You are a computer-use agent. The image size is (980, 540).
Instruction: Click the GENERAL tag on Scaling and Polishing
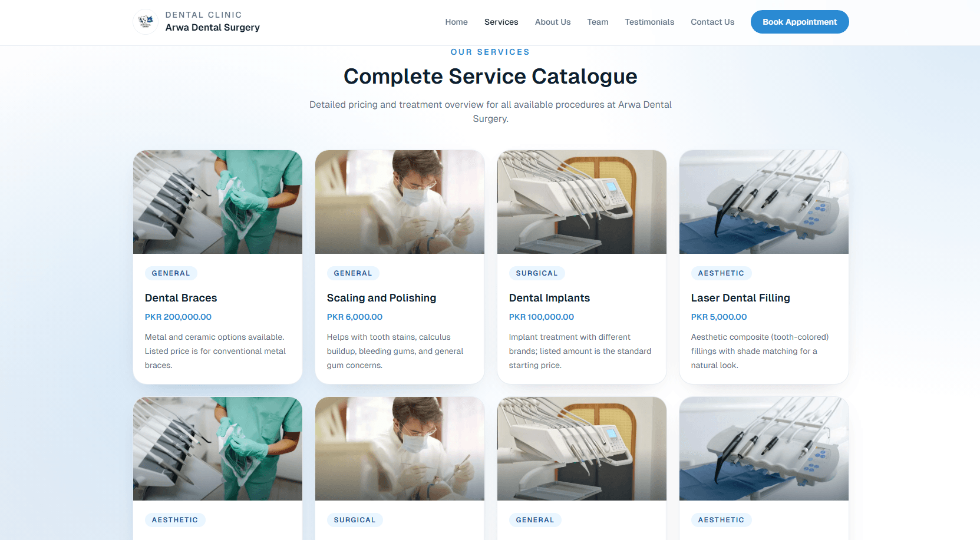[353, 273]
